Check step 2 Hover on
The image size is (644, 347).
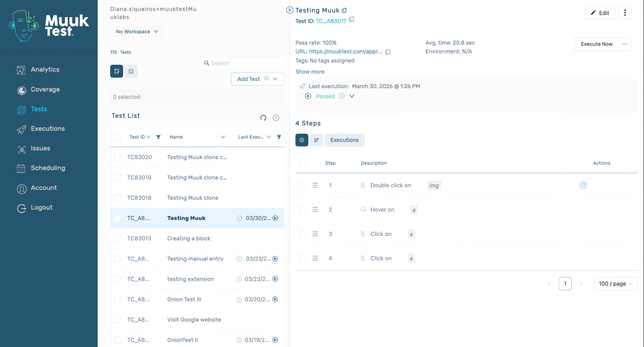303,210
